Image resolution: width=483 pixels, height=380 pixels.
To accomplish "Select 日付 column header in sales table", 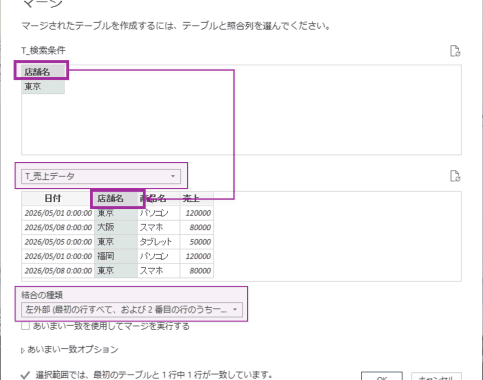I will coord(58,199).
